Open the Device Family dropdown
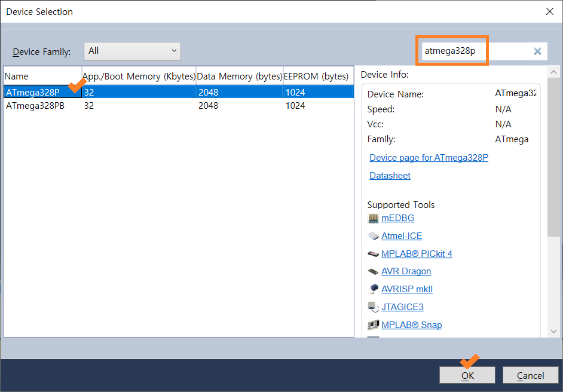563x392 pixels. (x=132, y=51)
